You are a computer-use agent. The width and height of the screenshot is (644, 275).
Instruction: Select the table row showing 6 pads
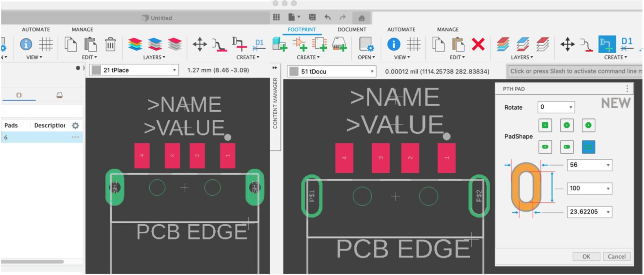pyautogui.click(x=42, y=137)
